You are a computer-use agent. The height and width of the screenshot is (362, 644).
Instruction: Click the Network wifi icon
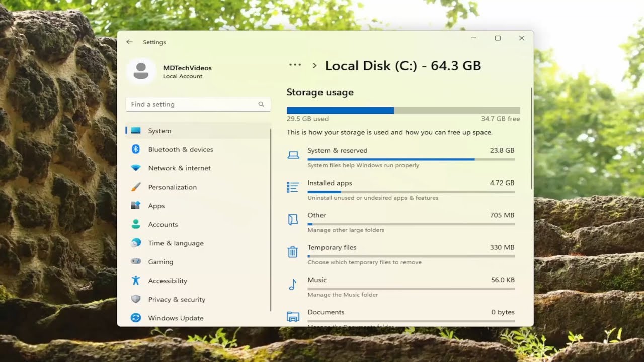136,168
